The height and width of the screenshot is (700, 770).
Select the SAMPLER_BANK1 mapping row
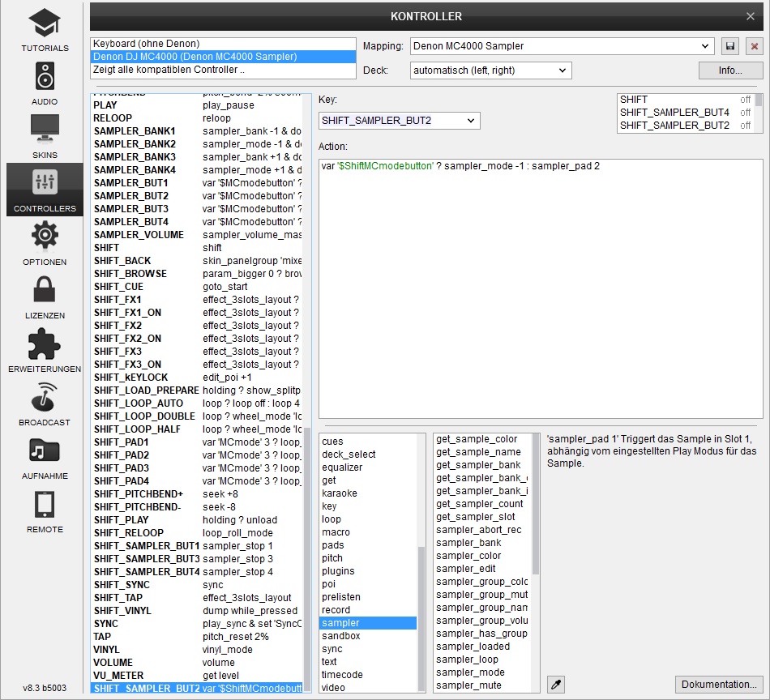(198, 131)
